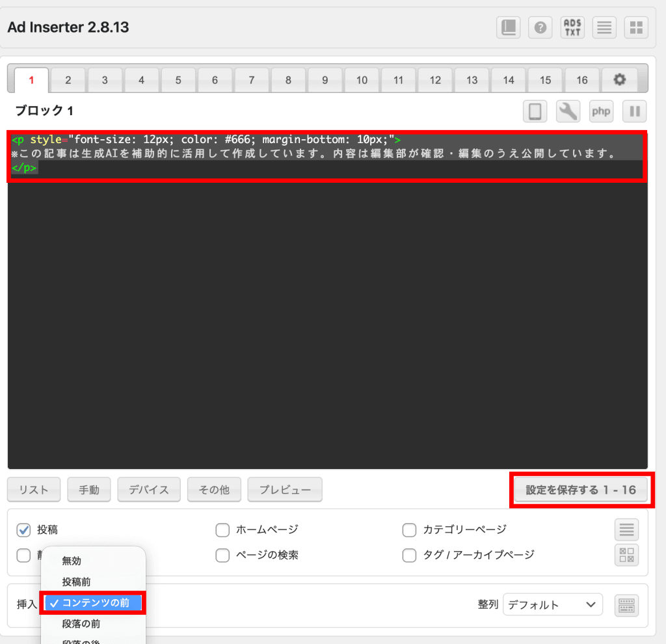Check the カテゴリーページ checkbox

(409, 530)
